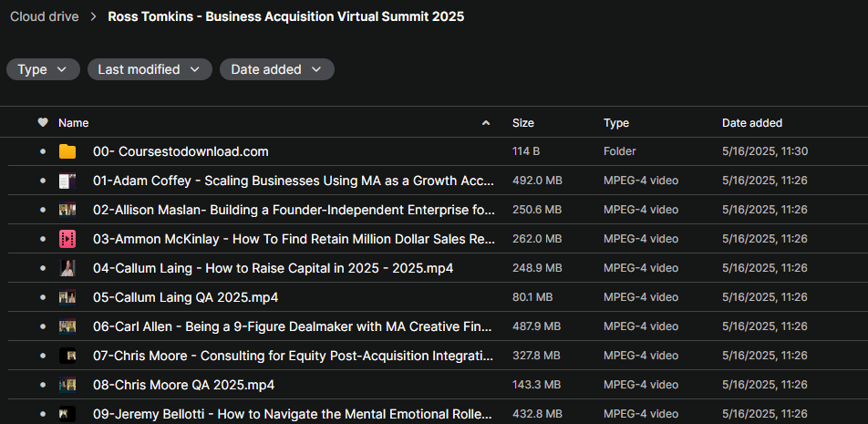Toggle favourite dot for 04-Callum Laing row
Viewport: 868px width, 424px height.
[x=43, y=268]
